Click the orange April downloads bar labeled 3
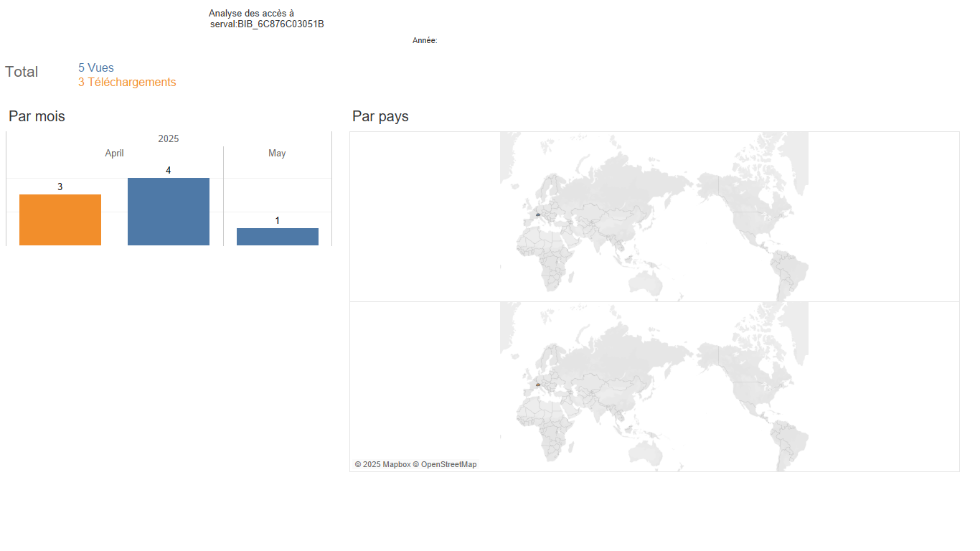This screenshot has height=551, width=980. (x=60, y=220)
